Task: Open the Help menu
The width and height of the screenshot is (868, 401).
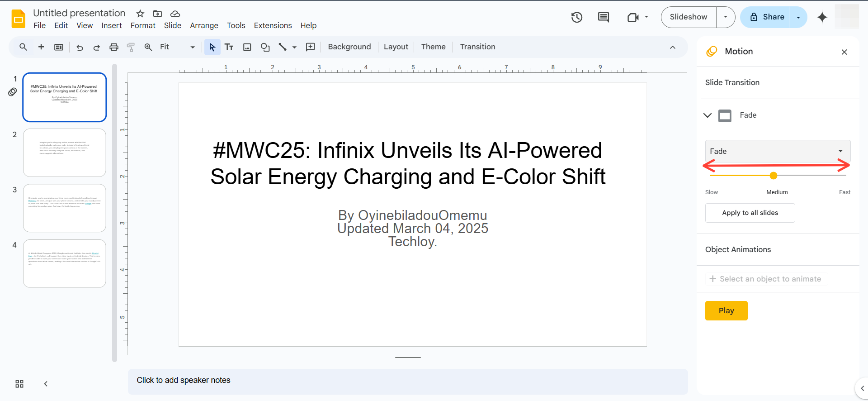Action: click(308, 25)
